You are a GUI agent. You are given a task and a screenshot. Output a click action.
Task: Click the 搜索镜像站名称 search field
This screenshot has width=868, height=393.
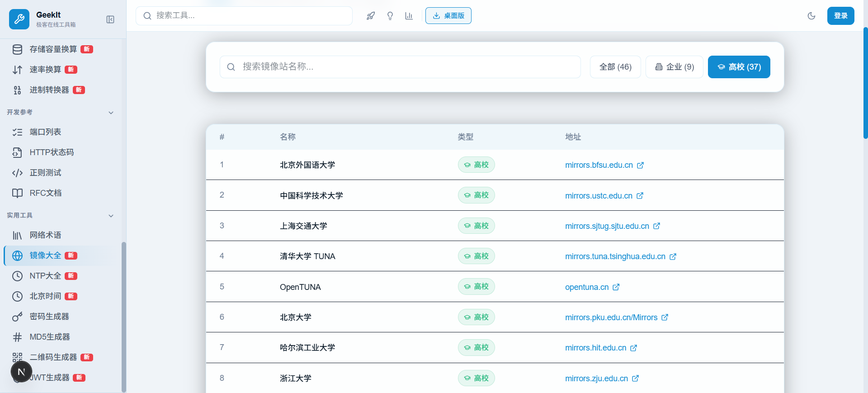pyautogui.click(x=400, y=67)
